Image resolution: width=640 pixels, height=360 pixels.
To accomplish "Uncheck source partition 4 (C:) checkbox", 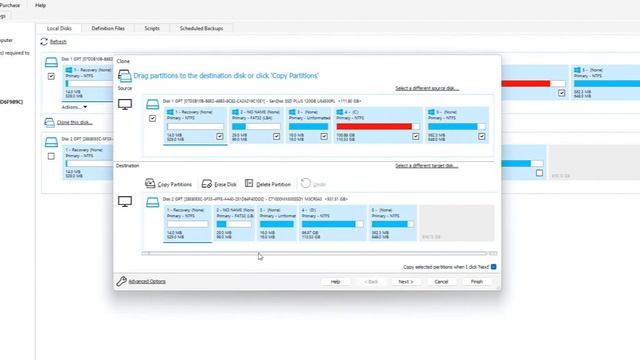I will (x=416, y=136).
